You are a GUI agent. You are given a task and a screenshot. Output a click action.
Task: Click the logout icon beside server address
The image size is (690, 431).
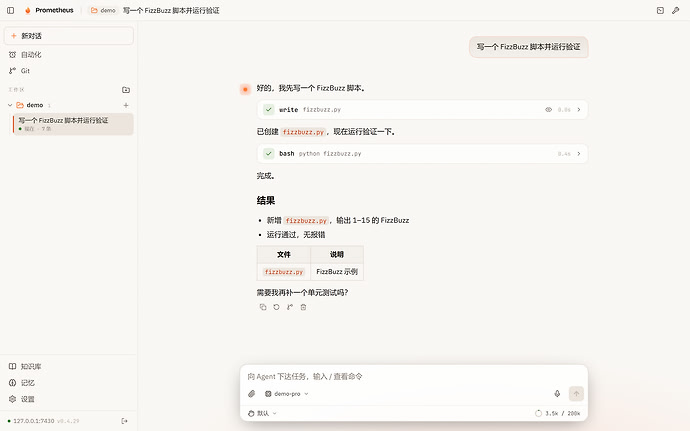pos(125,421)
